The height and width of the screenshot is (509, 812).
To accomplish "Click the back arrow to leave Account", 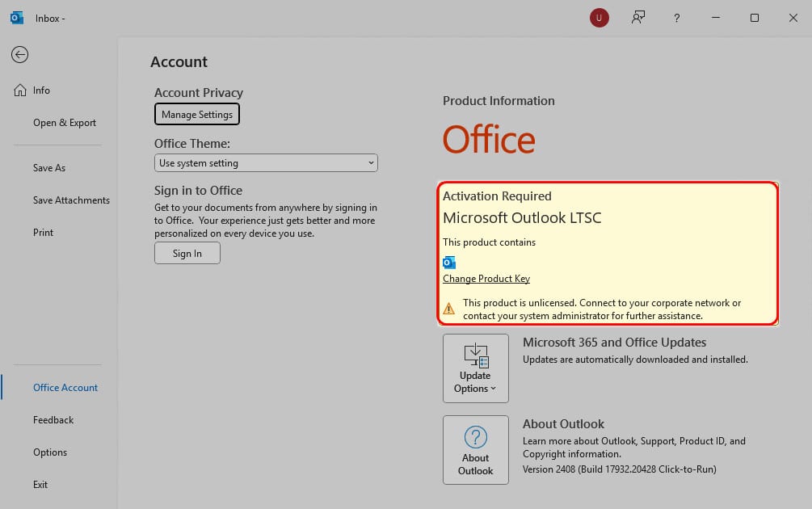I will (x=19, y=54).
